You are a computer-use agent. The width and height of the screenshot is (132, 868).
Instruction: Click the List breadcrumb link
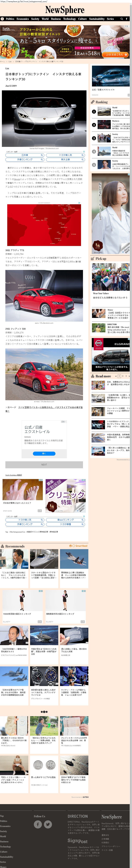click(x=10, y=62)
